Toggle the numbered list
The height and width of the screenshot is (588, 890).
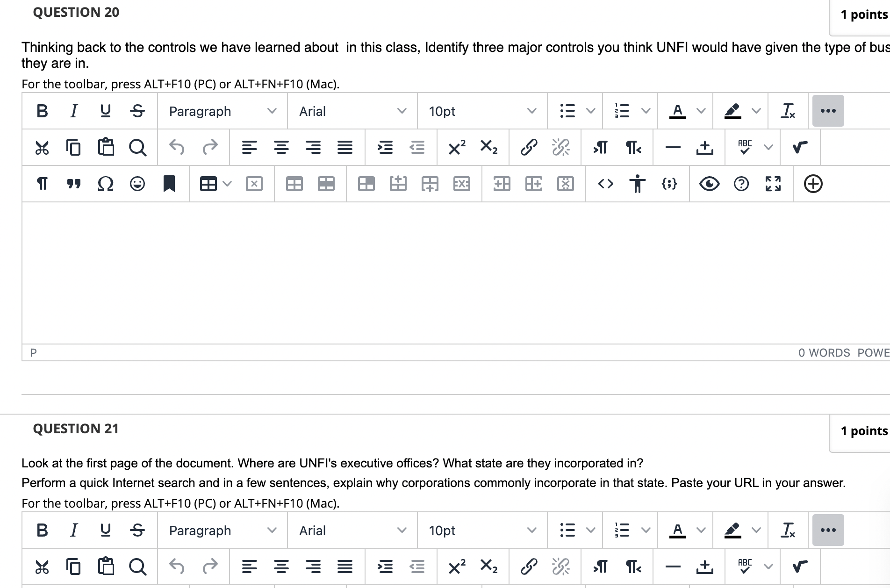(623, 111)
